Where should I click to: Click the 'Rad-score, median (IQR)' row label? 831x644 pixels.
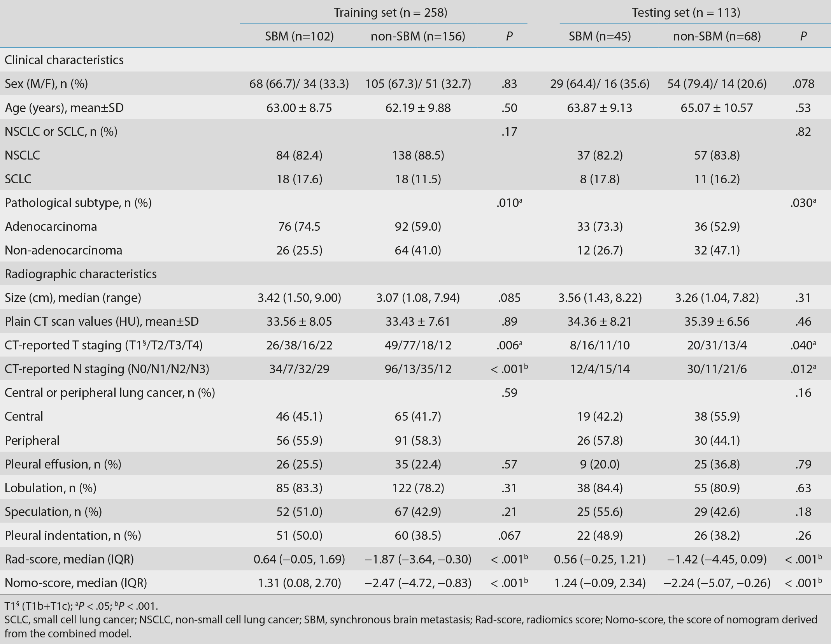tap(69, 559)
